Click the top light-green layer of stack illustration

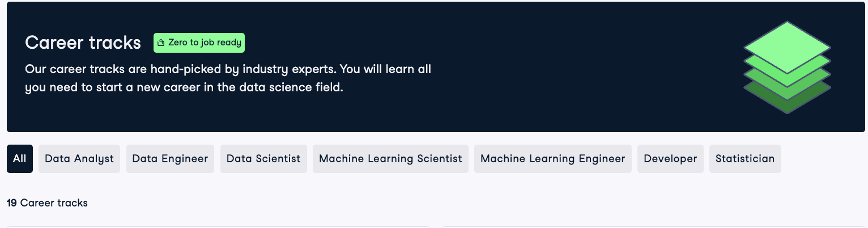click(x=787, y=44)
